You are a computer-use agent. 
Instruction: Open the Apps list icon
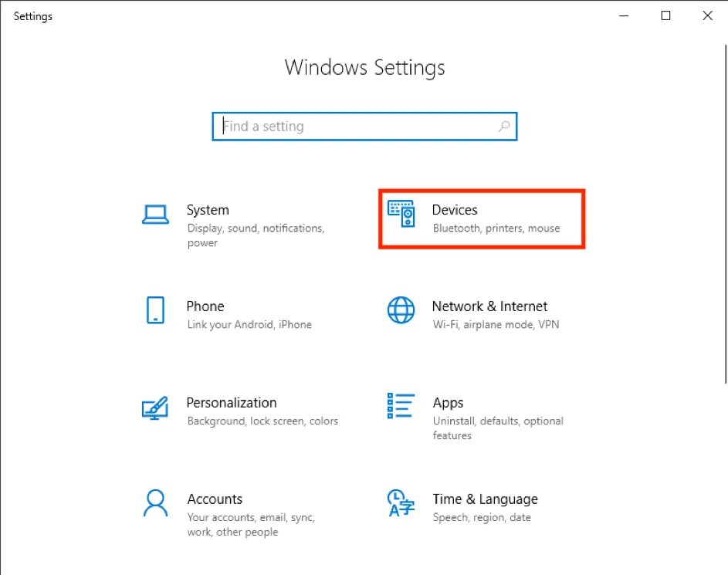(x=401, y=406)
